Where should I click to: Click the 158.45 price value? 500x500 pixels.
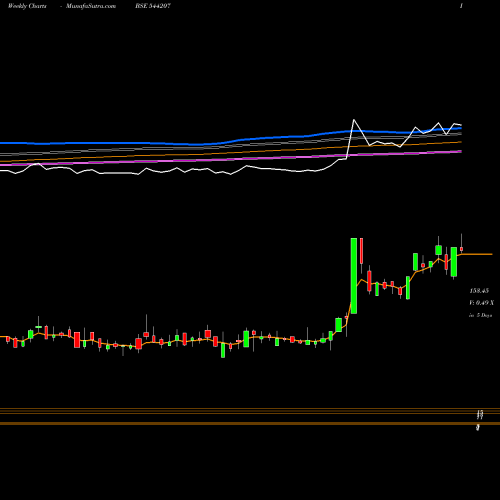(x=479, y=291)
